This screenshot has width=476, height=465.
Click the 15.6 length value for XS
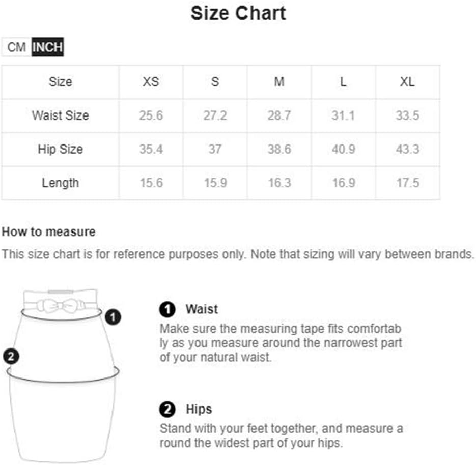tap(151, 183)
